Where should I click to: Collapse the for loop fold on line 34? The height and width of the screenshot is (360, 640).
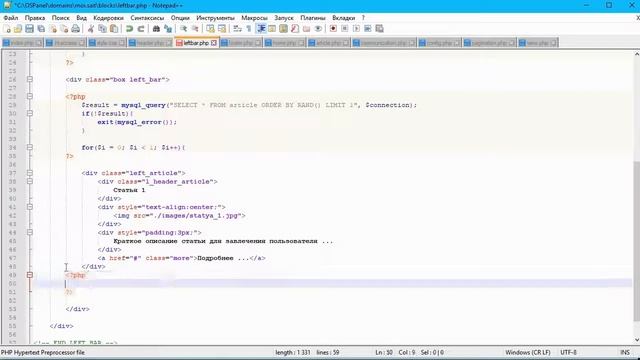[30, 147]
